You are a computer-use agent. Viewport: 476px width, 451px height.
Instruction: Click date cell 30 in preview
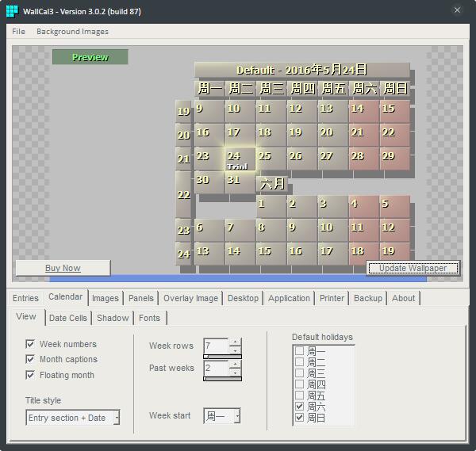tap(209, 182)
